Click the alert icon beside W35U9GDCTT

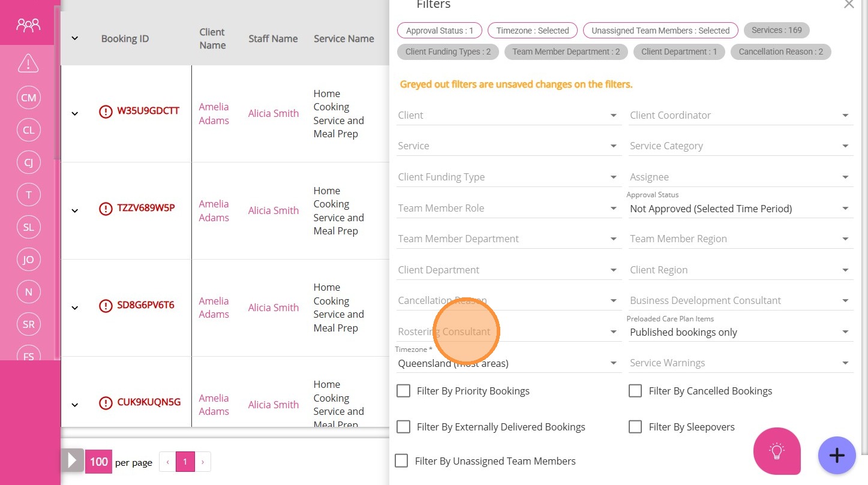tap(106, 111)
